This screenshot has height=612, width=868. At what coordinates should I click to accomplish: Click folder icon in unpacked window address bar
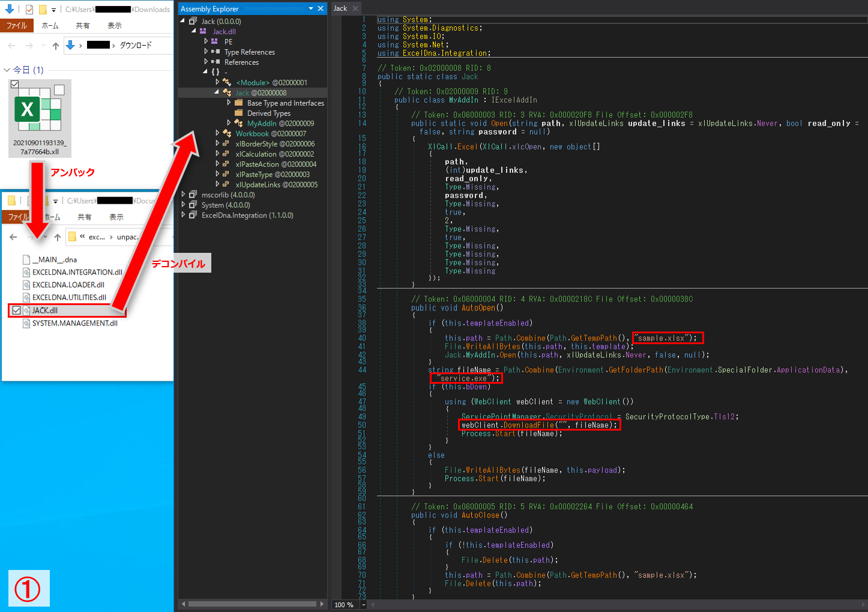(73, 237)
